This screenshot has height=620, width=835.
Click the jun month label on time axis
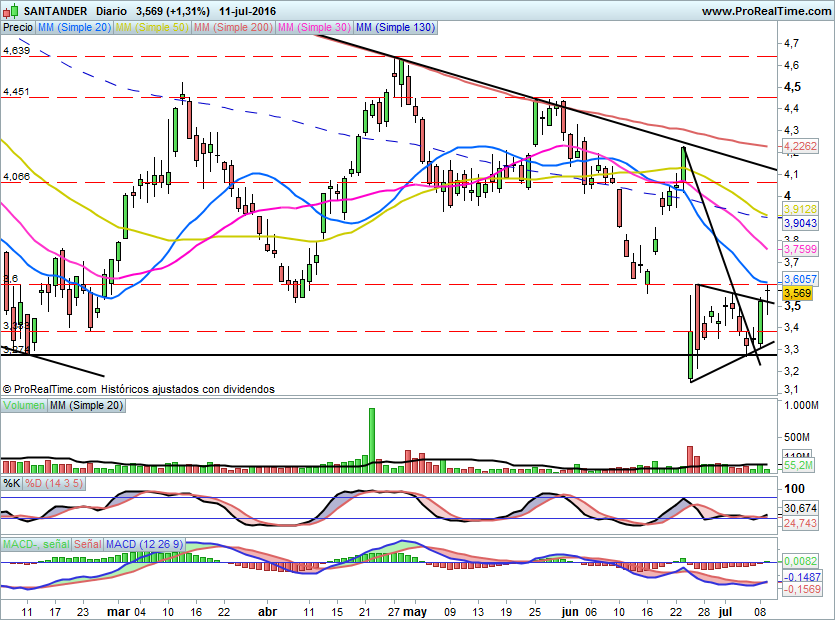coord(570,611)
